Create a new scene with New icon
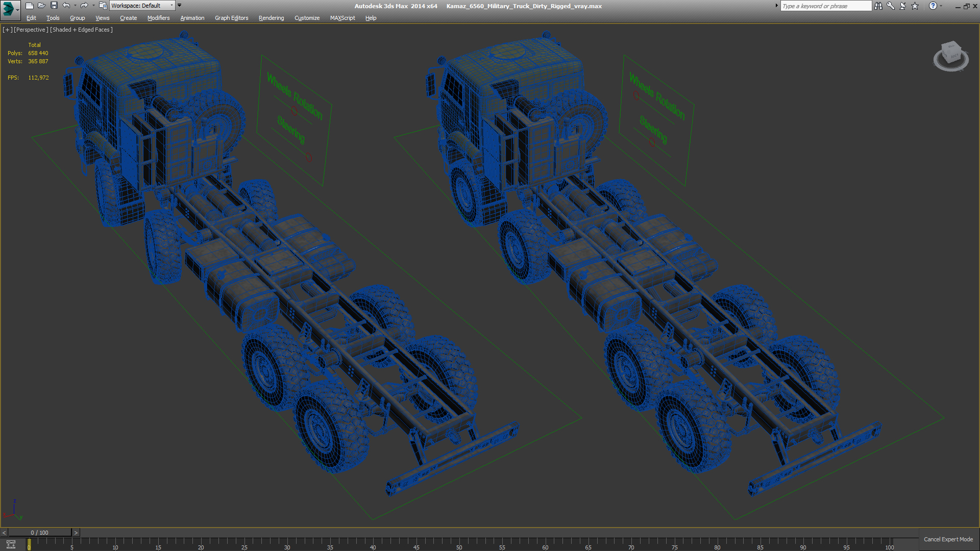Image resolution: width=980 pixels, height=551 pixels. tap(30, 6)
